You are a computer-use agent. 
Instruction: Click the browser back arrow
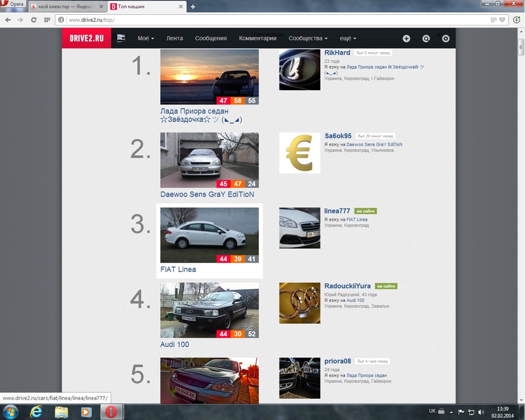tap(8, 20)
